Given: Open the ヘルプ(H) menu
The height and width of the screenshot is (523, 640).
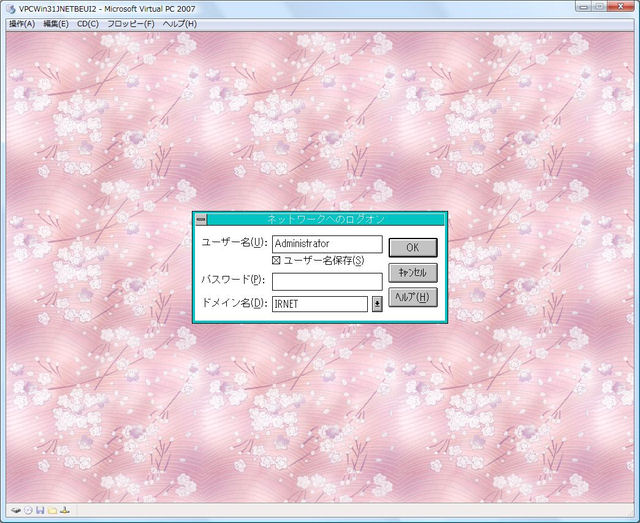Looking at the screenshot, I should coord(180,24).
